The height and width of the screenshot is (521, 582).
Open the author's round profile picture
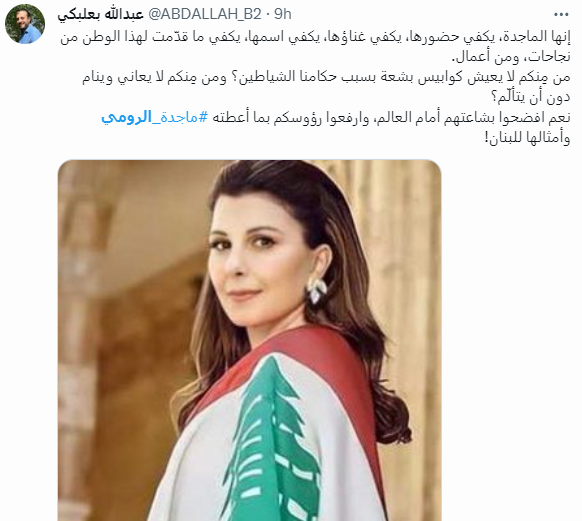25,24
